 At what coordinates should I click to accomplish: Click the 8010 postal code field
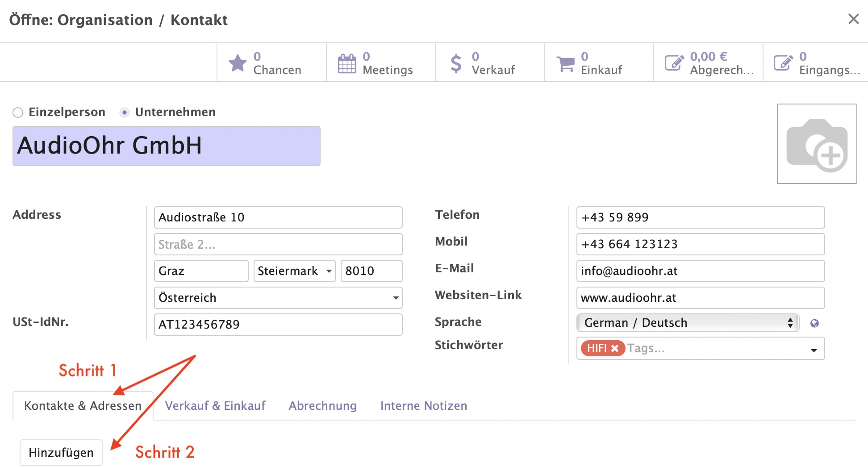371,271
